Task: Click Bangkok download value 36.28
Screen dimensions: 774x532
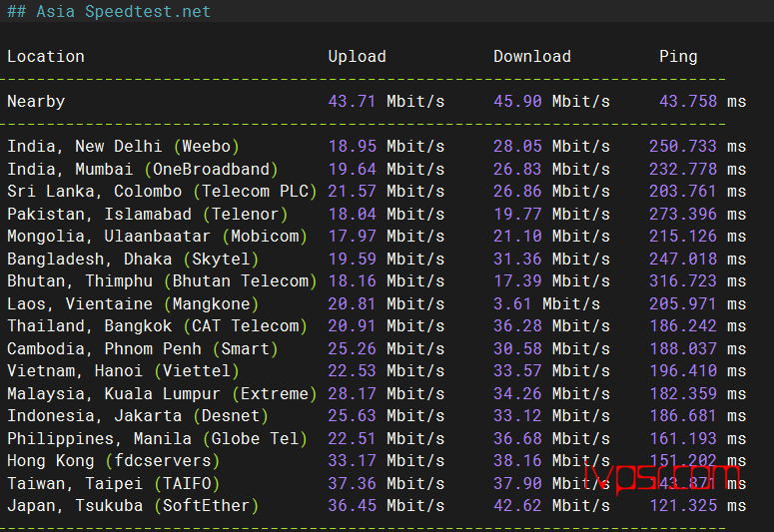Action: point(517,325)
